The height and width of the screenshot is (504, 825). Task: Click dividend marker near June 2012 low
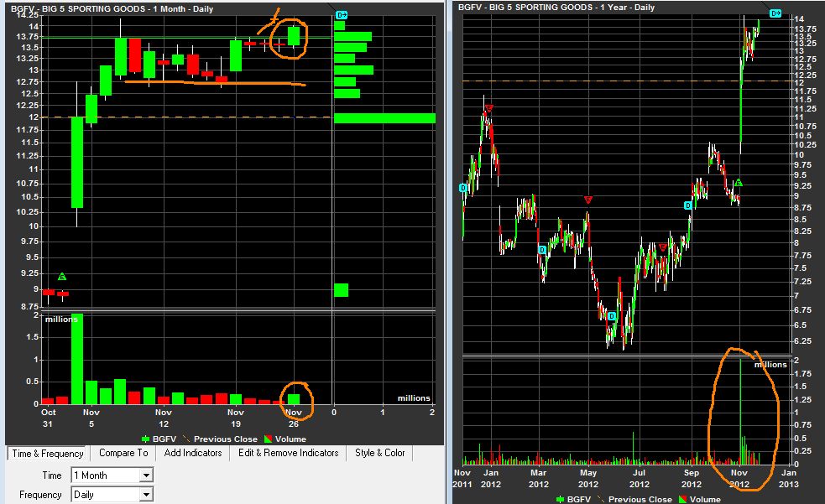611,316
